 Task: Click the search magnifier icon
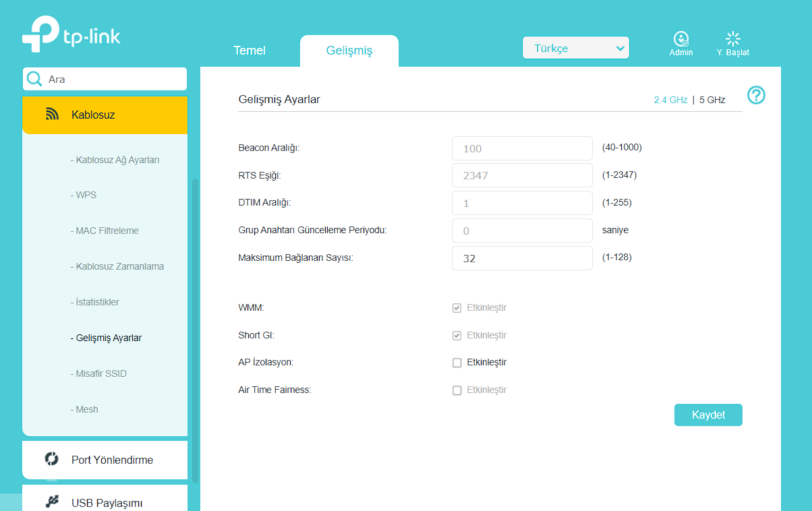tap(34, 79)
